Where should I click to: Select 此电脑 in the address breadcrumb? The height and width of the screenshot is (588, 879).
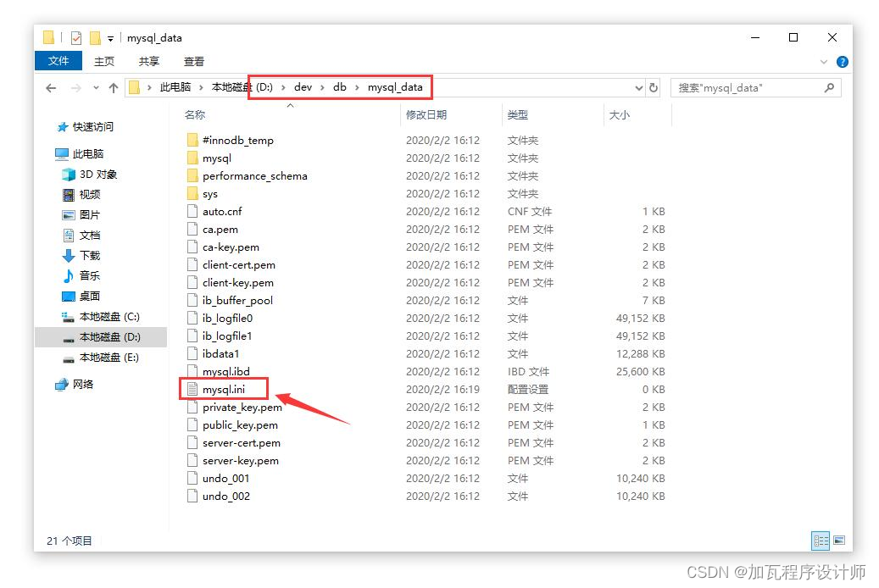pos(175,87)
